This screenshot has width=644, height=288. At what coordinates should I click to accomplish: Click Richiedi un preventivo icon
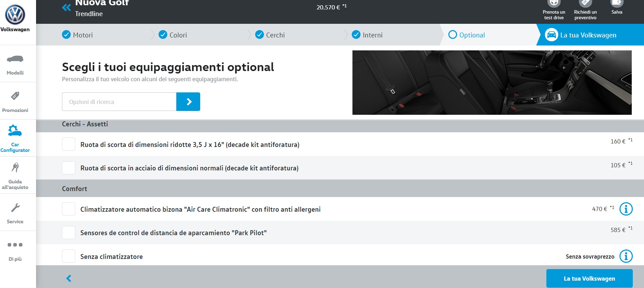coord(585,3)
